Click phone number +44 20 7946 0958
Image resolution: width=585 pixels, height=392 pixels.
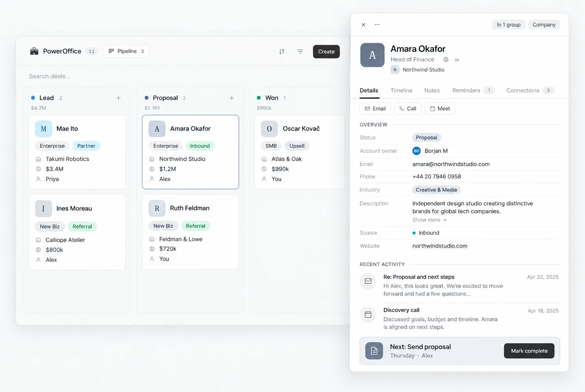437,177
